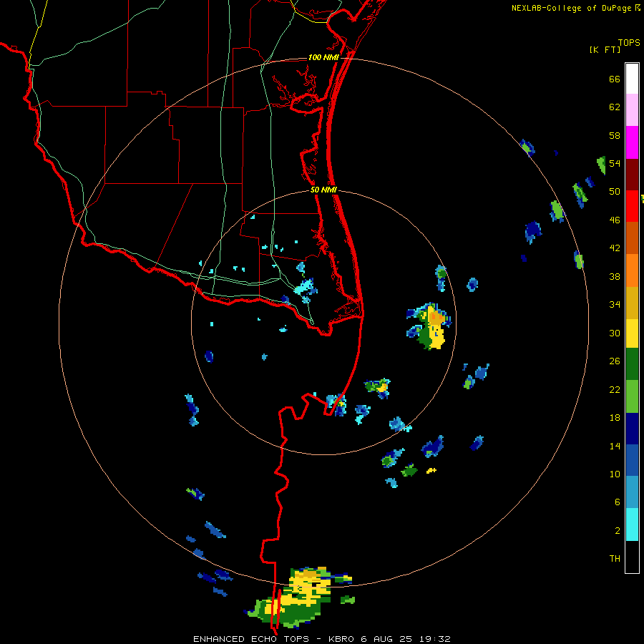Screen dimensions: 644x644
Task: Click legend value "62"
Action: pyautogui.click(x=615, y=107)
